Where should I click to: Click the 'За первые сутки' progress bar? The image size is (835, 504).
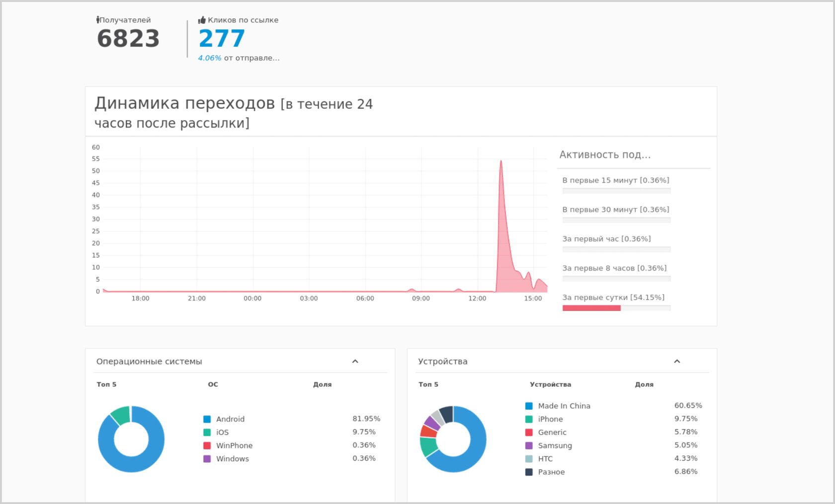coord(616,308)
